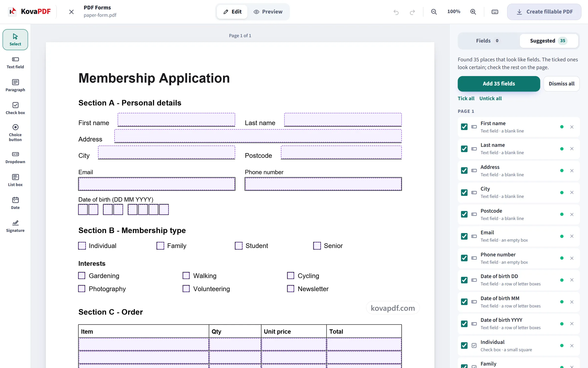Image resolution: width=588 pixels, height=368 pixels.
Task: Choose the Choice button tool
Action: coord(15,133)
